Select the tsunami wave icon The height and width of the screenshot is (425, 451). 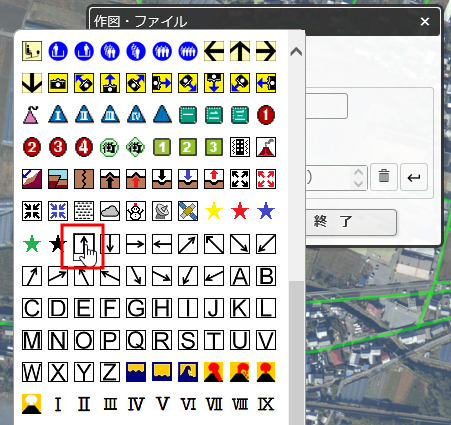(x=188, y=372)
